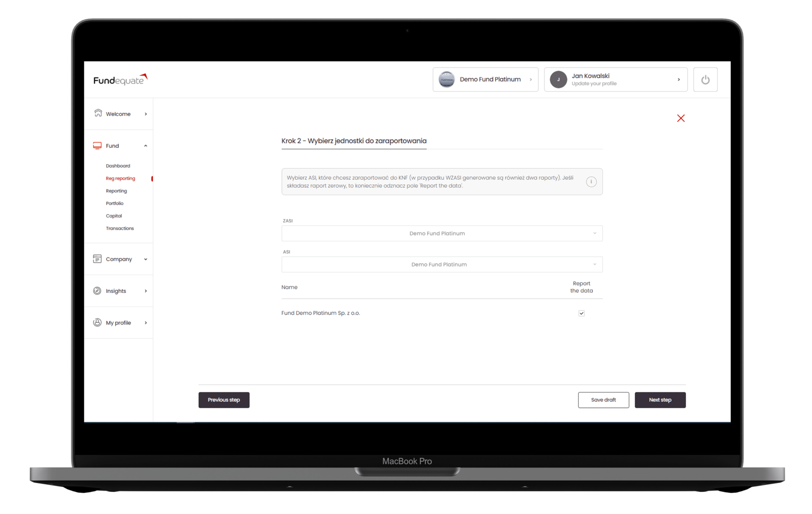Click the Previous step button
The image size is (812, 514).
point(224,400)
